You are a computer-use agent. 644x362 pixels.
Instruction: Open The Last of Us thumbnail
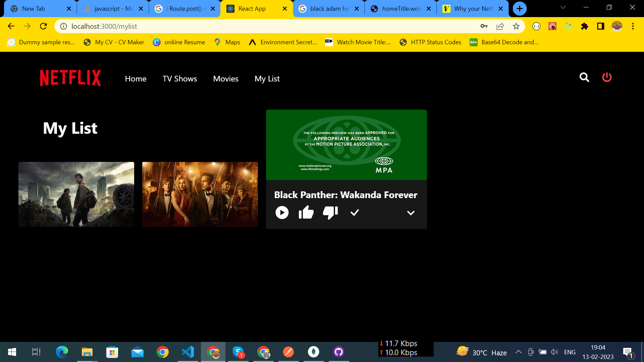(76, 194)
